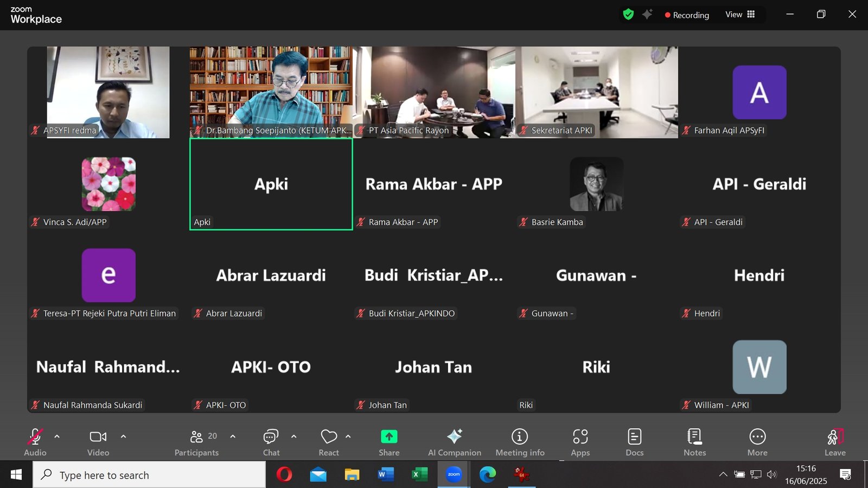This screenshot has height=488, width=868.
Task: Open Mail app from taskbar
Action: coord(318,475)
